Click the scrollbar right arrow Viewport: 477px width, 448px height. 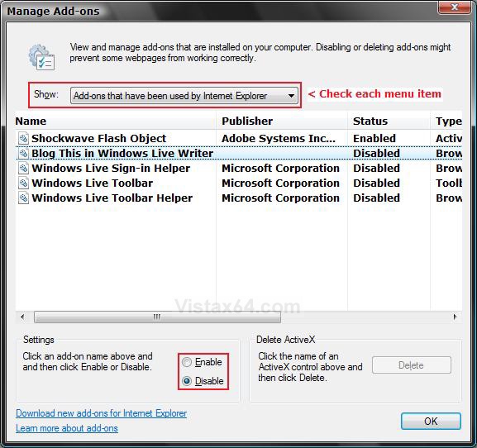(456, 317)
